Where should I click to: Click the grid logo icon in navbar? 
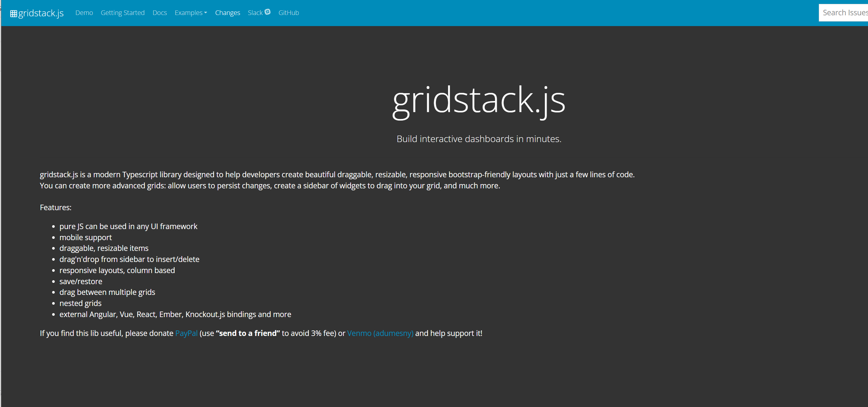coord(13,13)
